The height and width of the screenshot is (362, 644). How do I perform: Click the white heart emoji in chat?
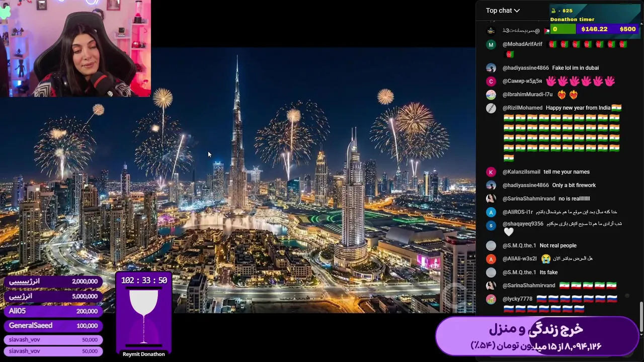509,232
